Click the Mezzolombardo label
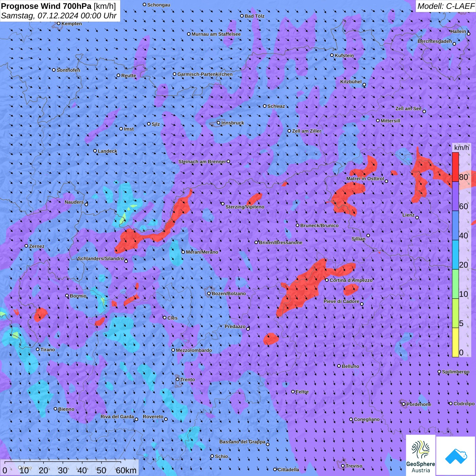The width and height of the screenshot is (476, 476). (x=194, y=350)
